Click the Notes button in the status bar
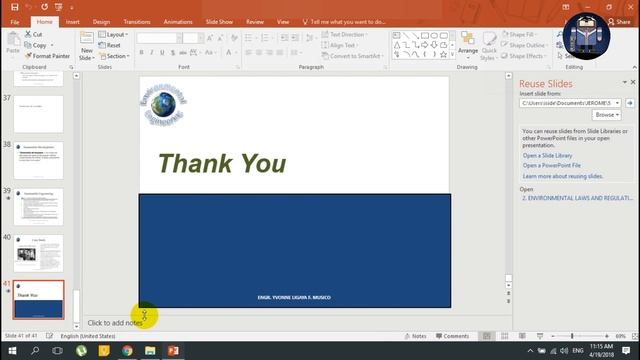 416,336
